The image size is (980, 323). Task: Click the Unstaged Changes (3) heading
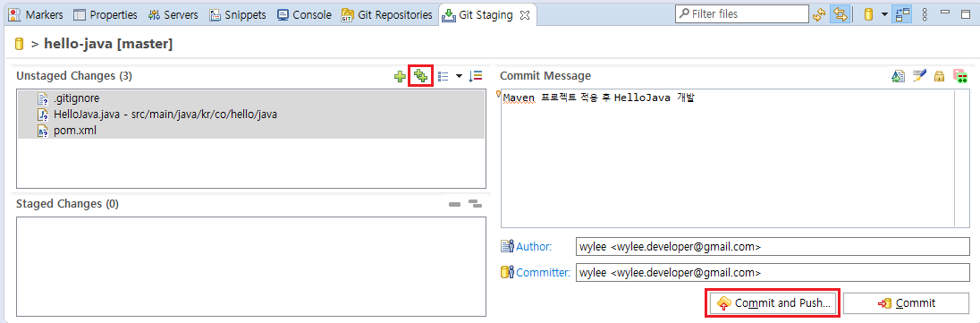[74, 76]
